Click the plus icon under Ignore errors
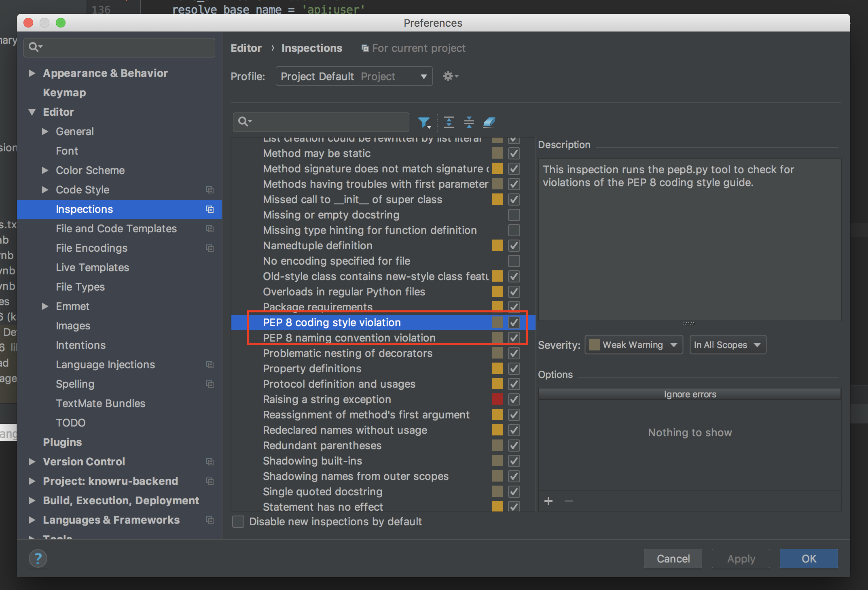 548,501
